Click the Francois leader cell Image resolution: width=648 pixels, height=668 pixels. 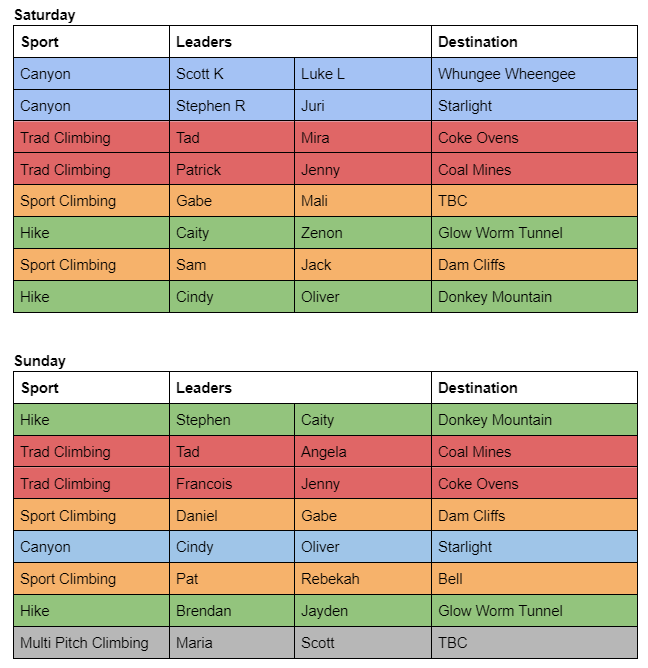click(x=232, y=484)
